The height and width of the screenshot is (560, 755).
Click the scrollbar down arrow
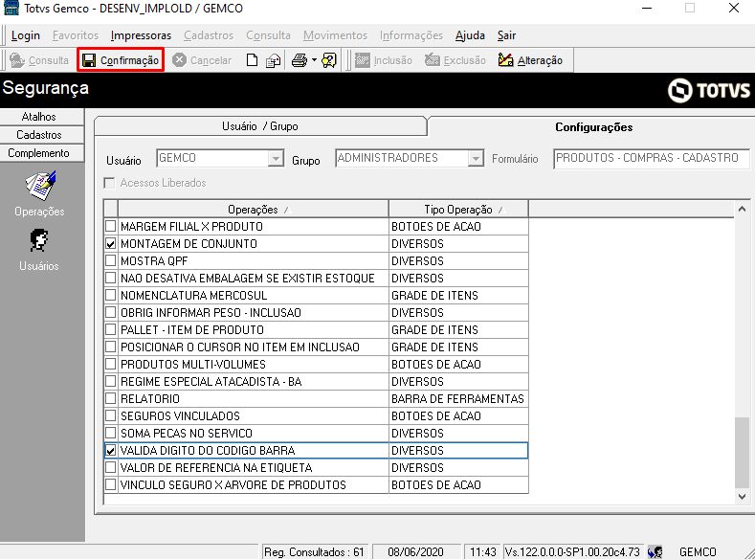pyautogui.click(x=742, y=497)
